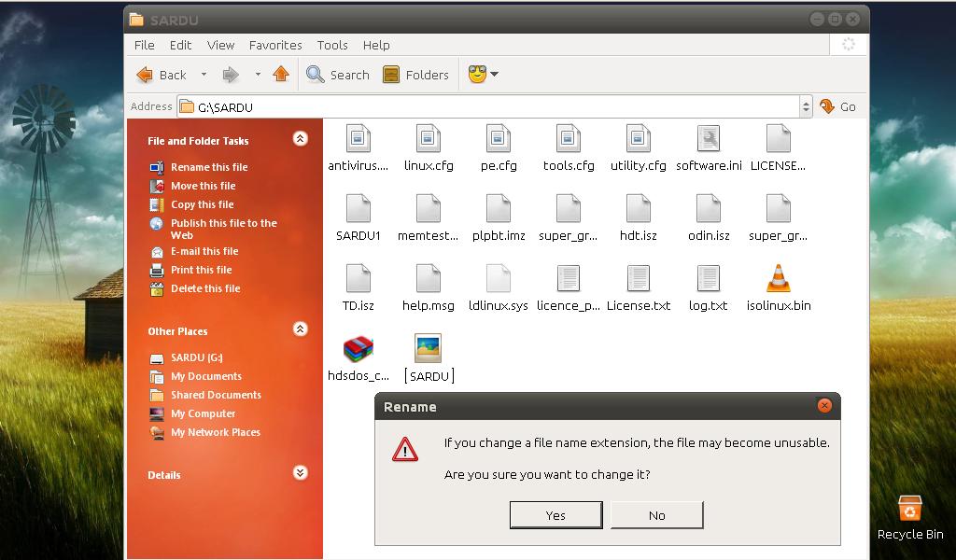Open Shared Documents link

point(205,395)
